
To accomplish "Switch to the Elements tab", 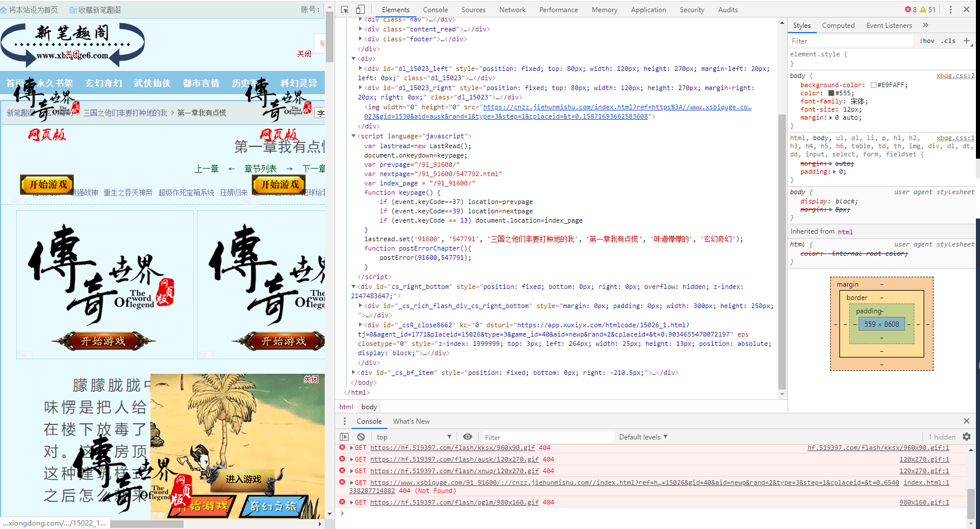I will click(396, 9).
